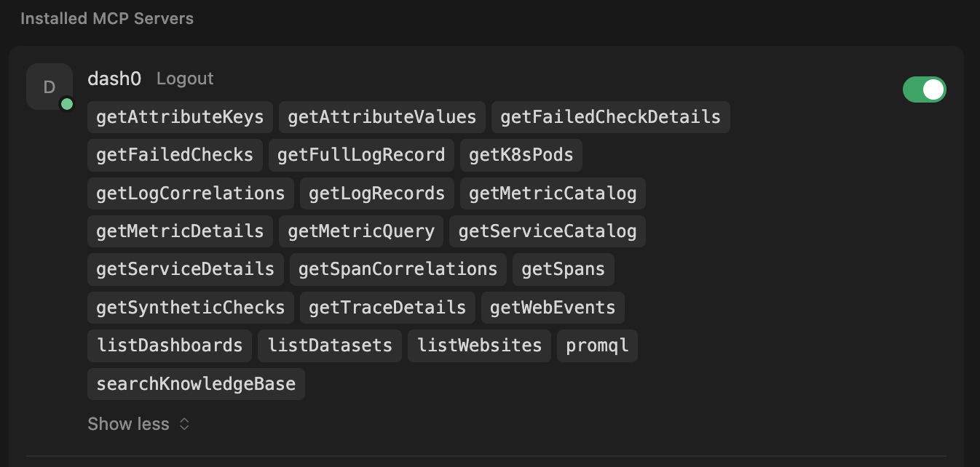The image size is (980, 467).
Task: Select the getAttributeKeys tool chip
Action: pos(180,117)
